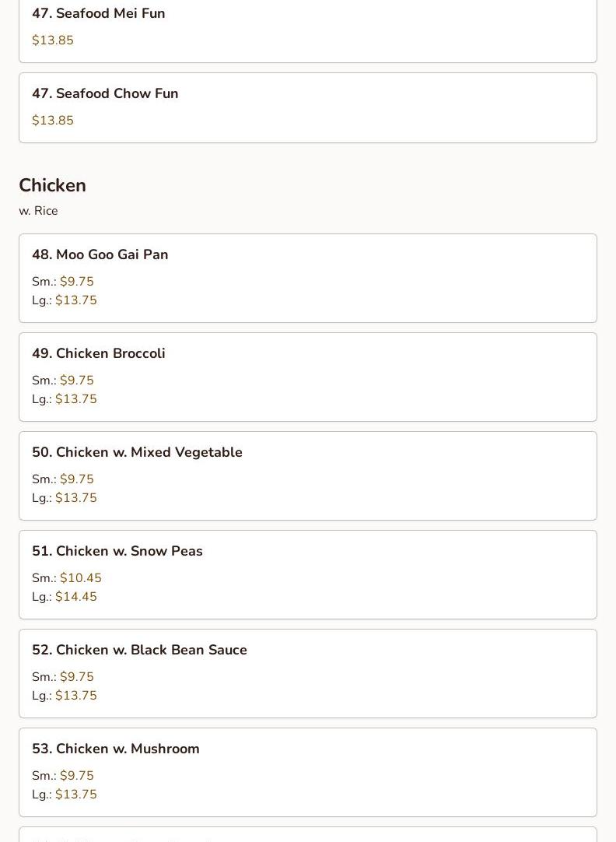The height and width of the screenshot is (842, 616).
Task: Open the 47. Seafood Mei Fun item
Action: pos(98,13)
